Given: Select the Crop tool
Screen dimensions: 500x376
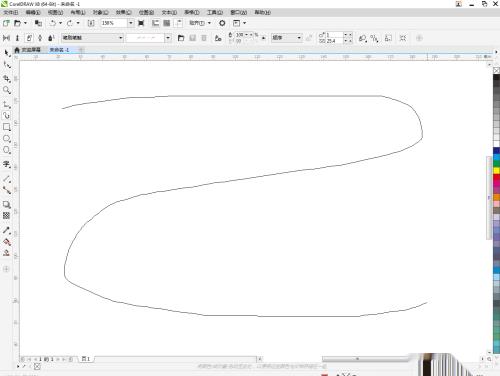Looking at the screenshot, I should click(6, 79).
